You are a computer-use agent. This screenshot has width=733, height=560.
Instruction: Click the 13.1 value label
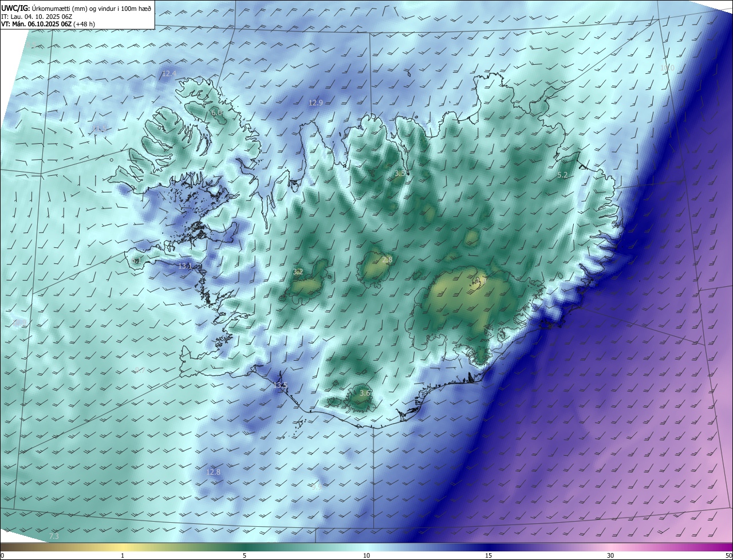point(185,266)
